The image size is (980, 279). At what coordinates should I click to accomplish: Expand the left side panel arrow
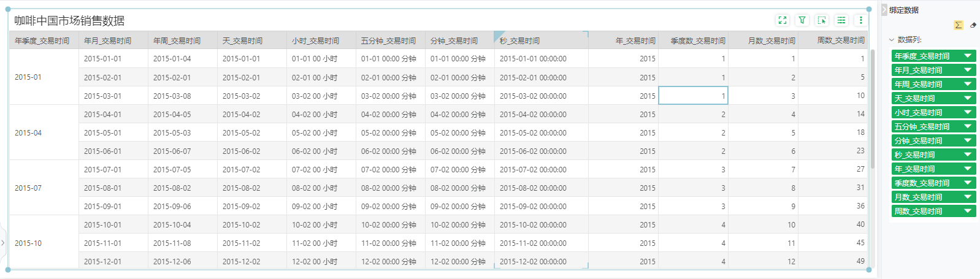tap(3, 243)
